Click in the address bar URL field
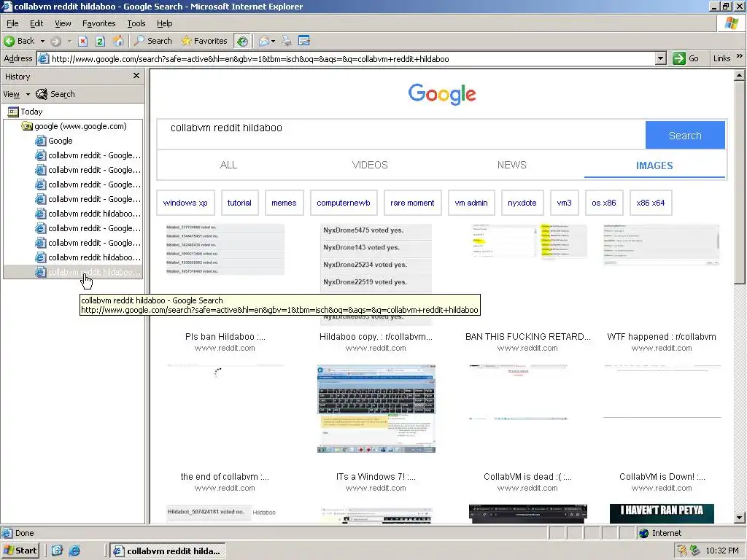The width and height of the screenshot is (747, 560). [352, 58]
